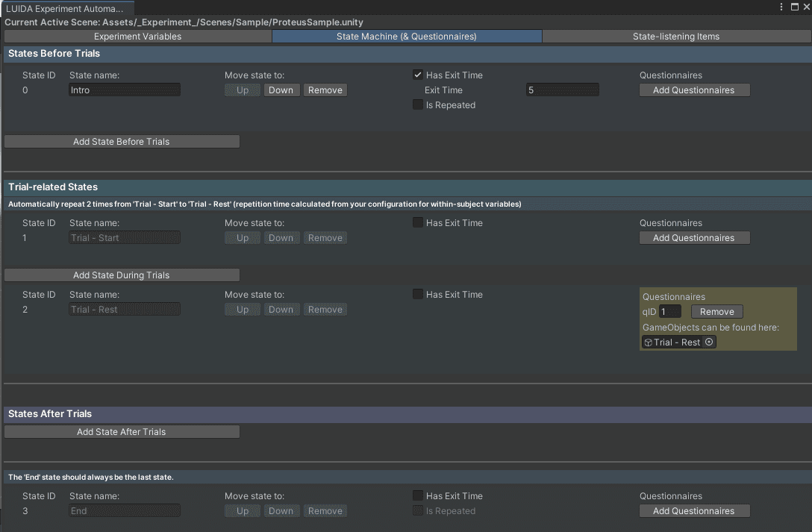This screenshot has width=812, height=532.
Task: Click the Up button for Trial - Start
Action: [243, 237]
